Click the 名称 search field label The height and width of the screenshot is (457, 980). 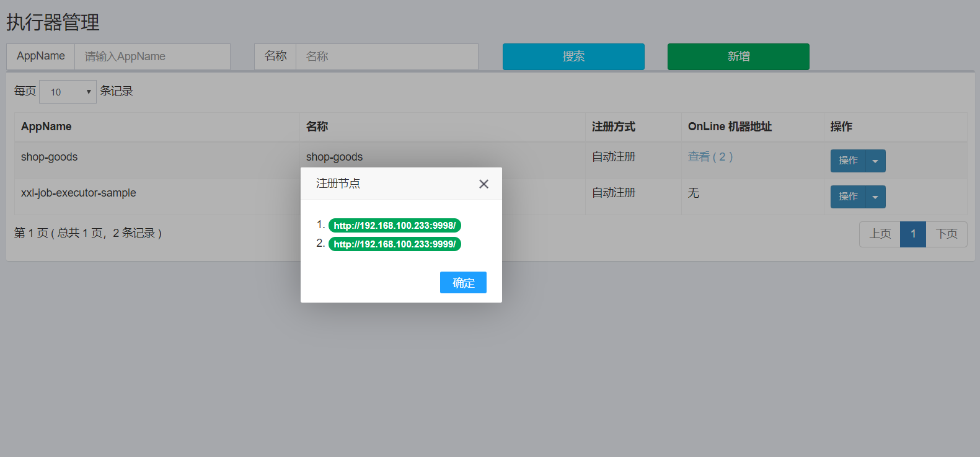tap(275, 56)
